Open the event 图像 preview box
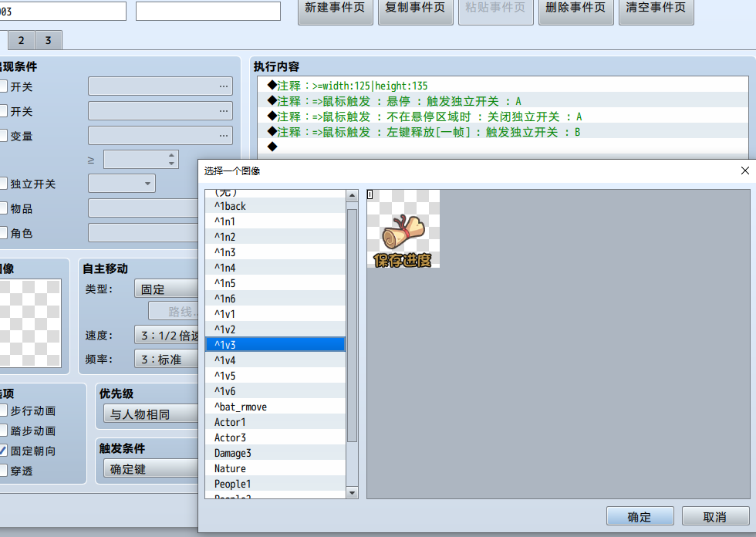This screenshot has width=756, height=537. coord(30,323)
